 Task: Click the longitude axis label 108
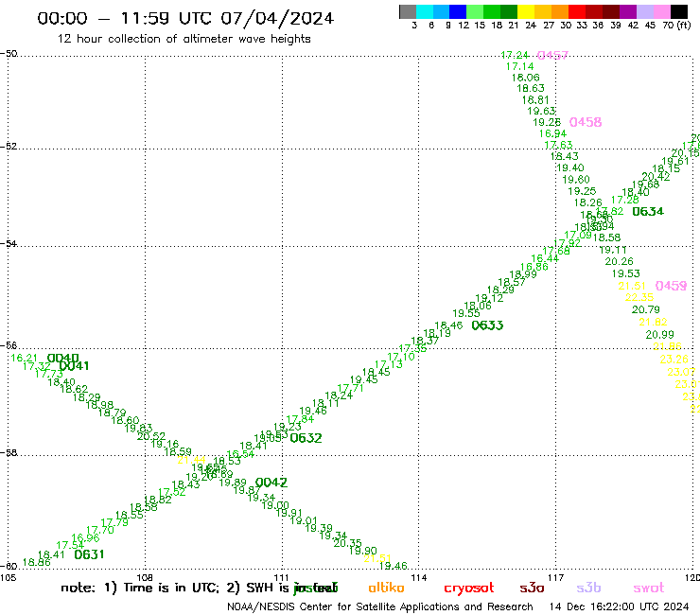[x=145, y=578]
